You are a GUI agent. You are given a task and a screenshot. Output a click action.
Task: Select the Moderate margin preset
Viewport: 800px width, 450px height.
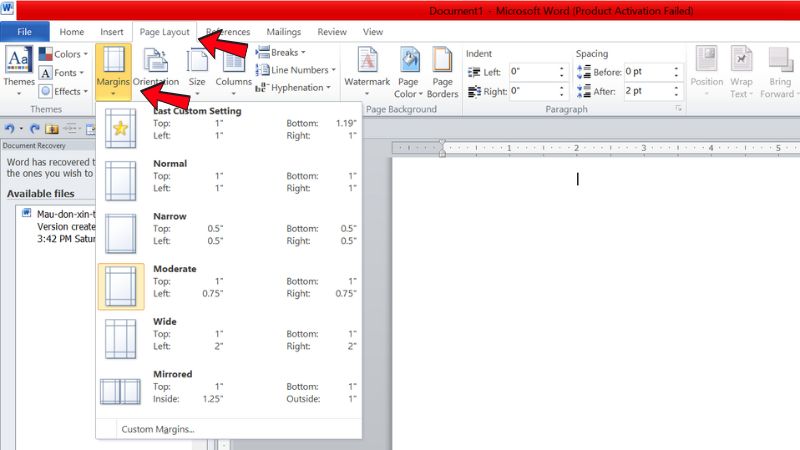[x=229, y=286]
